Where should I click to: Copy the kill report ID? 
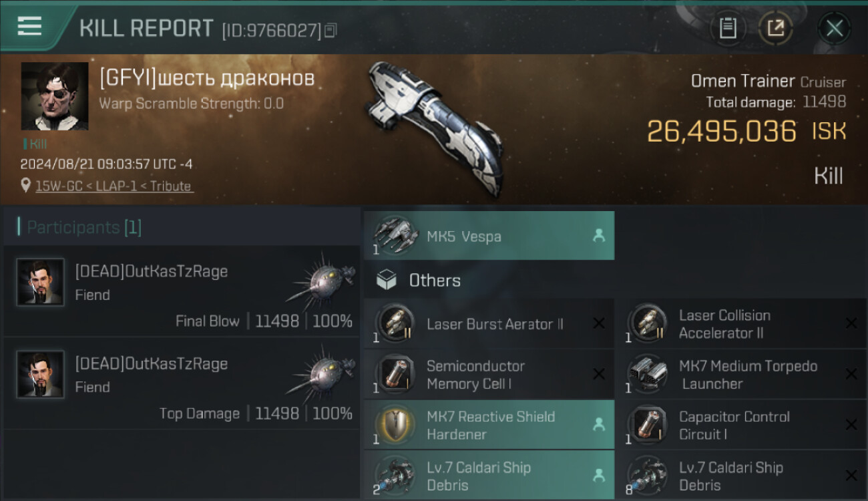(x=331, y=30)
